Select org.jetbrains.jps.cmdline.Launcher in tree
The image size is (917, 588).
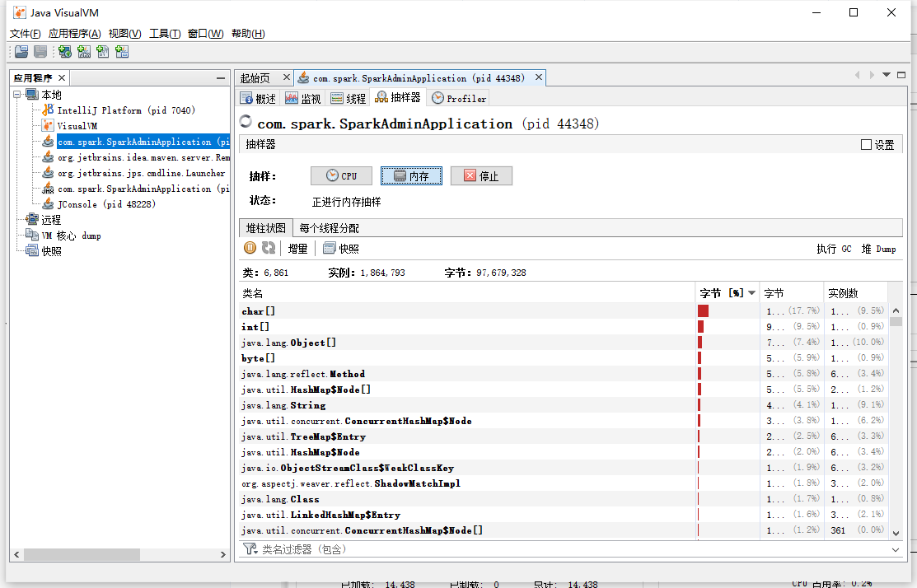click(x=141, y=173)
